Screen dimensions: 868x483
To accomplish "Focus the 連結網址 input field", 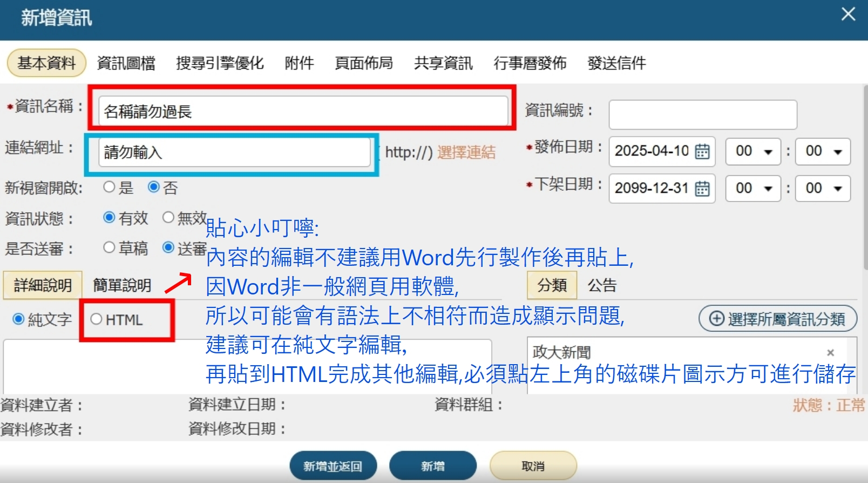I will pyautogui.click(x=235, y=152).
